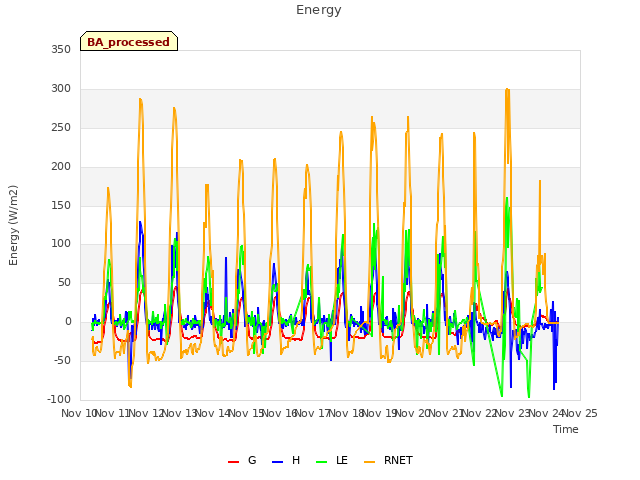Toggle the RNET series legend entry
Image resolution: width=640 pixels, height=480 pixels.
(x=388, y=460)
